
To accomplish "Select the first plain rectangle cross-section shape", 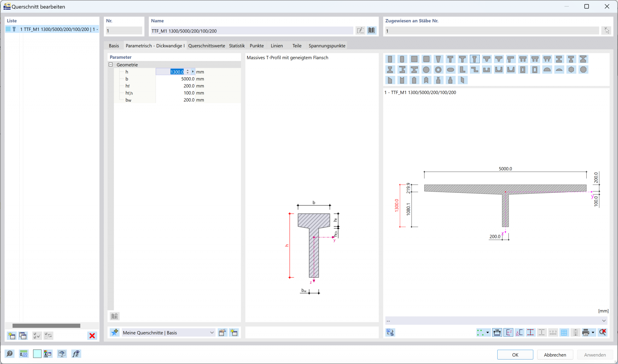I will coord(390,59).
